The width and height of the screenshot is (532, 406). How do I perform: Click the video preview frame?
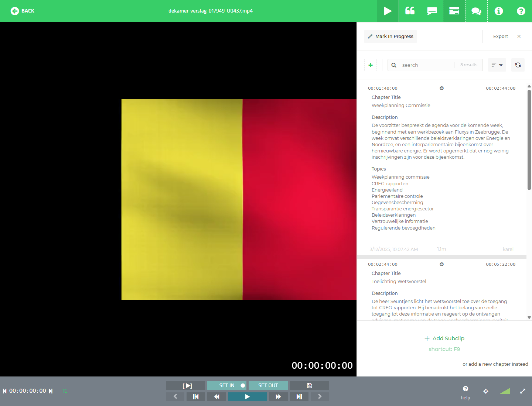click(239, 199)
